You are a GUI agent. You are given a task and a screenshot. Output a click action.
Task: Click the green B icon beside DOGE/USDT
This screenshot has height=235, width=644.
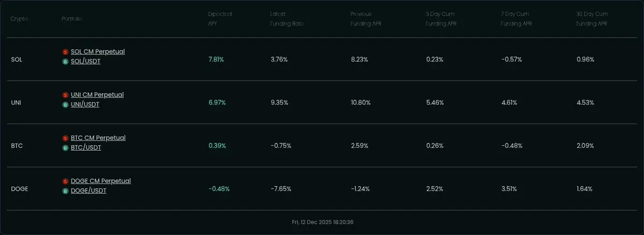65,190
